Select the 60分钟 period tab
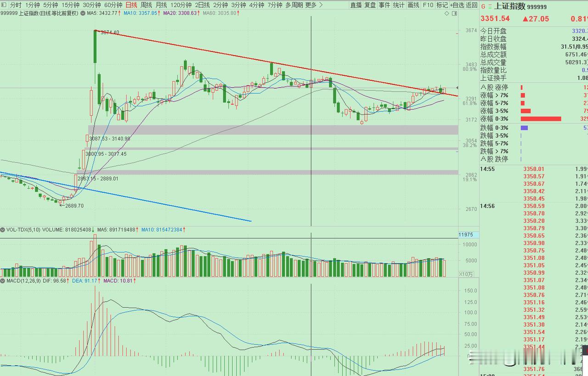The image size is (588, 376). pyautogui.click(x=113, y=5)
